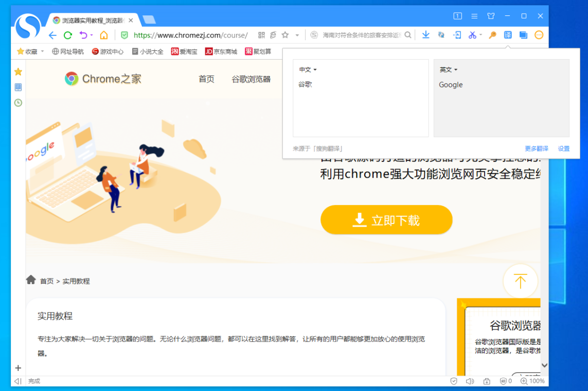Image resolution: width=588 pixels, height=391 pixels.
Task: Bookmark this page with star icon
Action: click(x=286, y=35)
